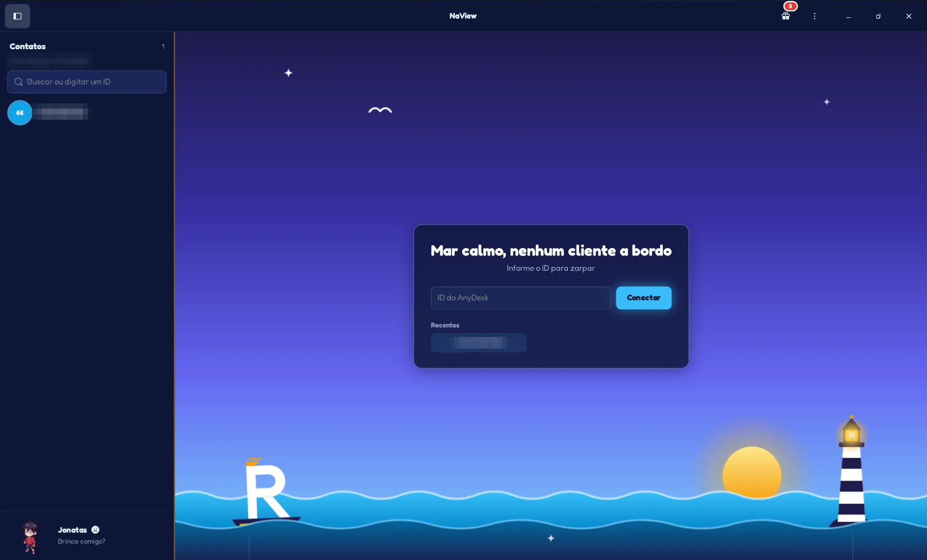
Task: Click the Brinca comigo? status text
Action: 82,541
